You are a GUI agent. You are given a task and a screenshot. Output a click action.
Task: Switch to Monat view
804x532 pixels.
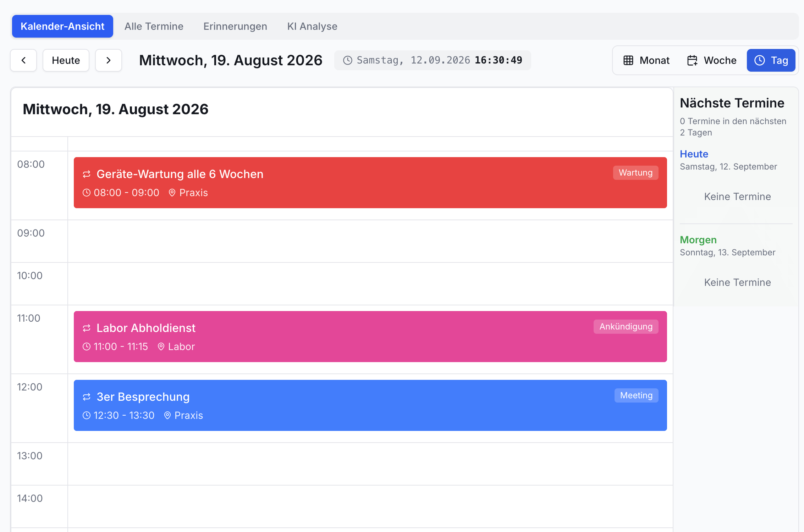pyautogui.click(x=646, y=60)
